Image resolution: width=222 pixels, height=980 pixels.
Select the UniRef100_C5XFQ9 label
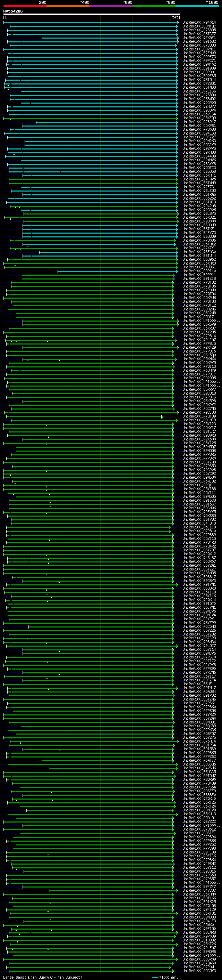tap(199, 118)
